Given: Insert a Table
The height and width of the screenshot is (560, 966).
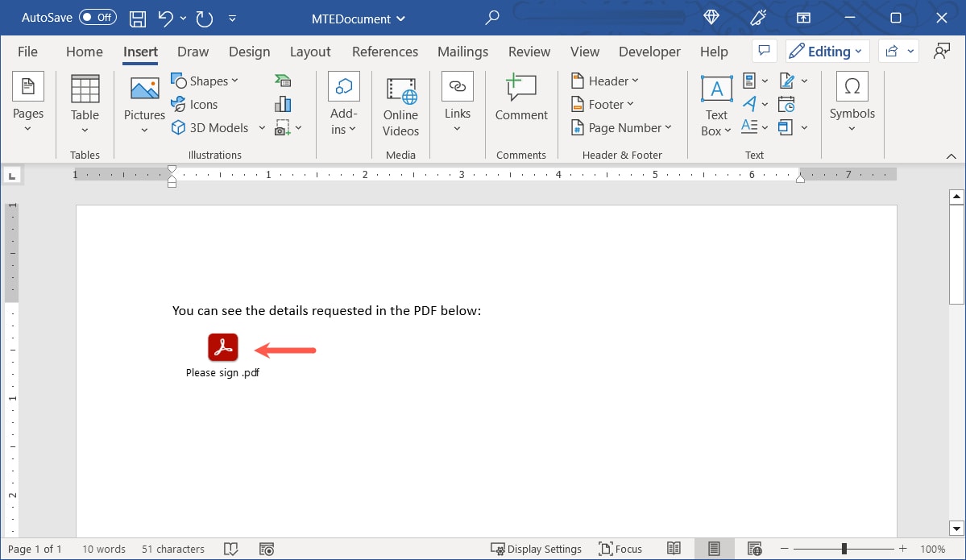Looking at the screenshot, I should pos(84,101).
